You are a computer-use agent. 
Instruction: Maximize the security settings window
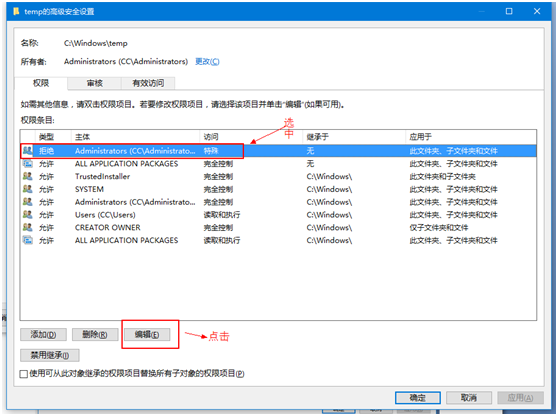tap(509, 11)
